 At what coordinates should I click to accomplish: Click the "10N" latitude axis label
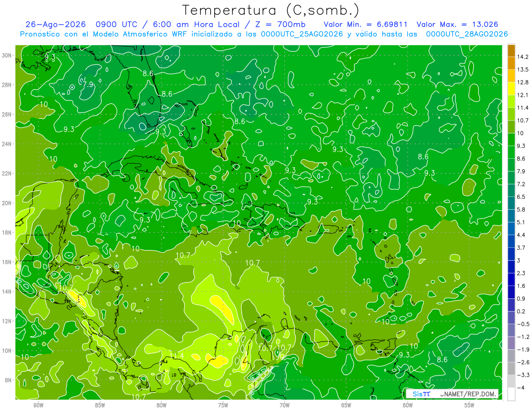click(x=7, y=350)
